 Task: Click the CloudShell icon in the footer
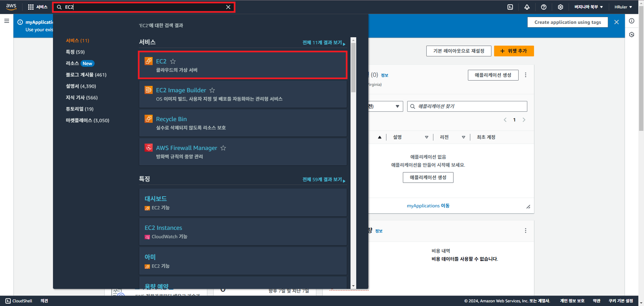(x=8, y=301)
